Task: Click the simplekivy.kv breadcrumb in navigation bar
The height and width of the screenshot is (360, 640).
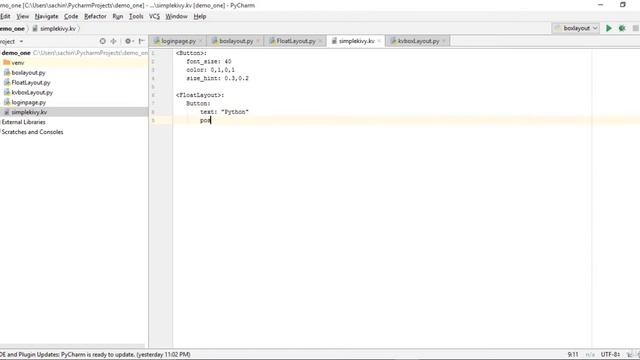Action: 54,29
